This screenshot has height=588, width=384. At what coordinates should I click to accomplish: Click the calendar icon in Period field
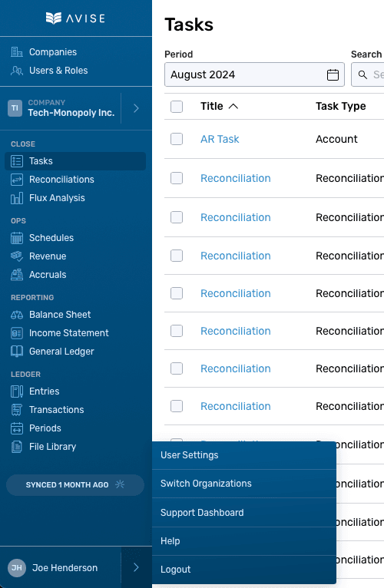coord(333,74)
